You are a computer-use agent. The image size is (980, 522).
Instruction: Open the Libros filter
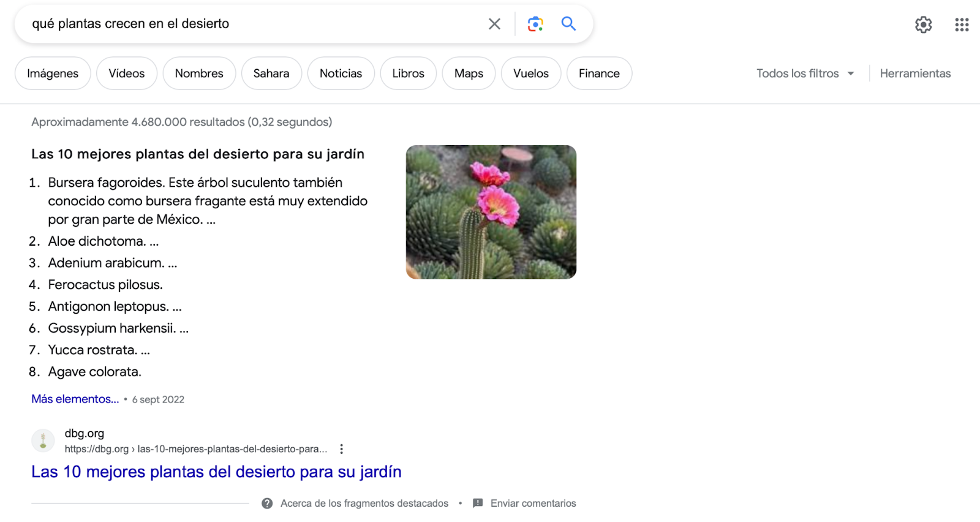pyautogui.click(x=408, y=74)
